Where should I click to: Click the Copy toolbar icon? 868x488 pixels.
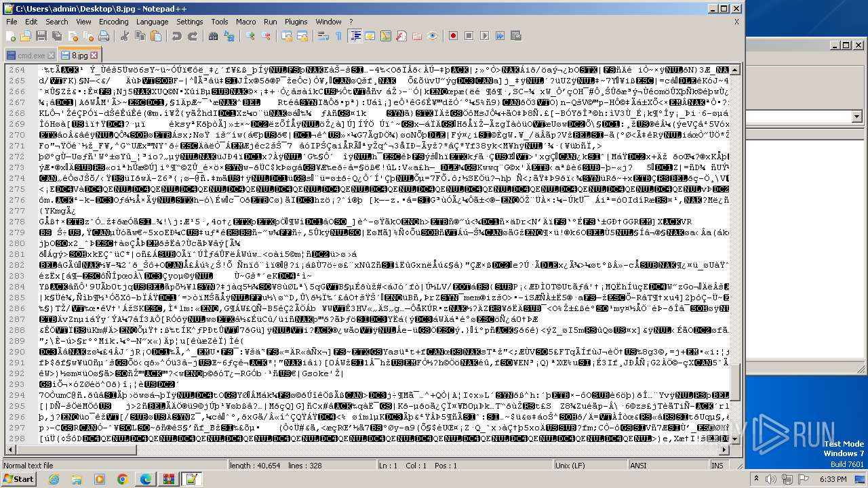click(x=140, y=36)
